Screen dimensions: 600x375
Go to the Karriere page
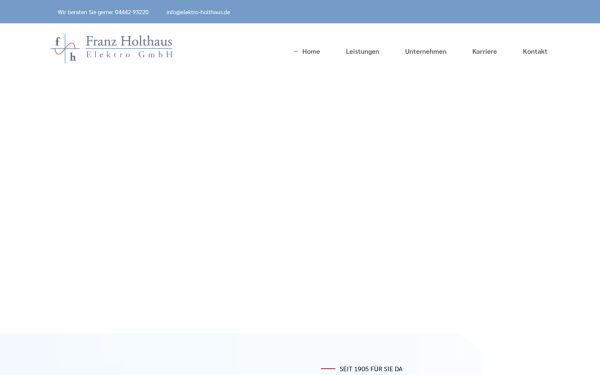click(x=484, y=51)
